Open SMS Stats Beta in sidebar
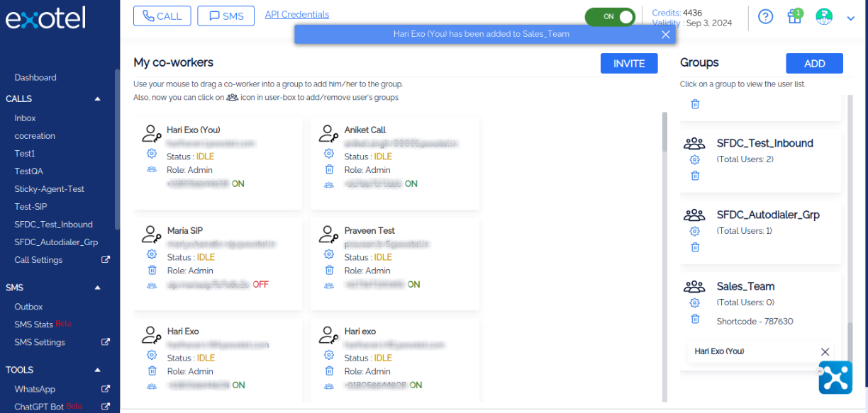This screenshot has height=413, width=868. click(43, 324)
